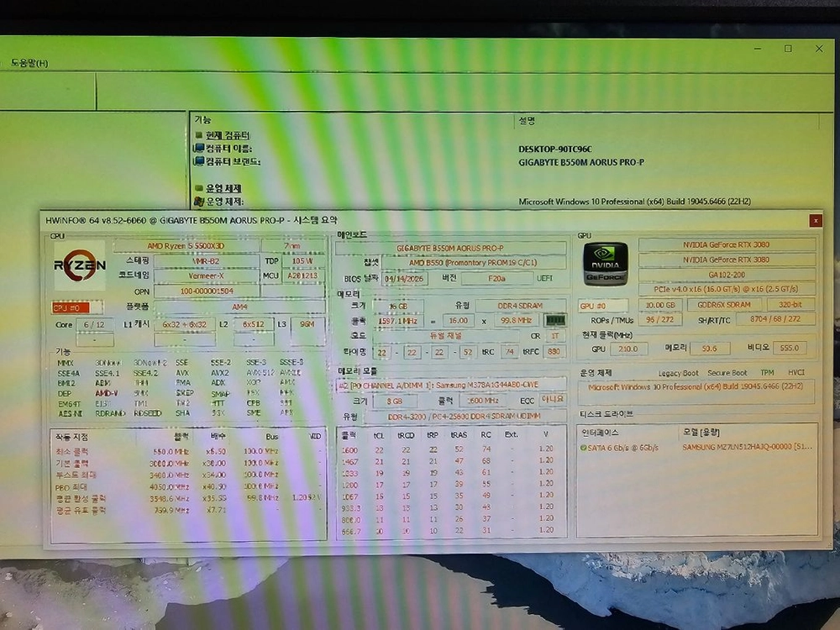The image size is (840, 630).
Task: Click the NVIDIA GeForce logo
Action: [606, 264]
